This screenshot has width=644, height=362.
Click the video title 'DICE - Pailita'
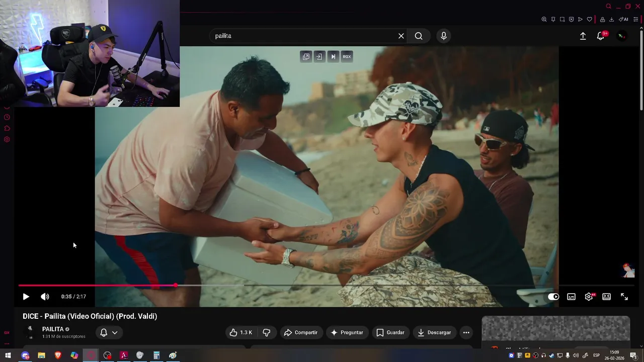[90, 316]
